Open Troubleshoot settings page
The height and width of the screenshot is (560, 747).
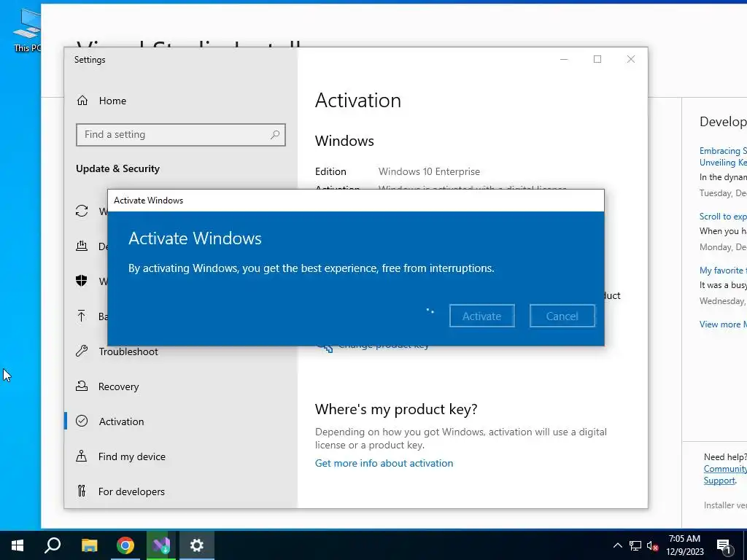128,351
